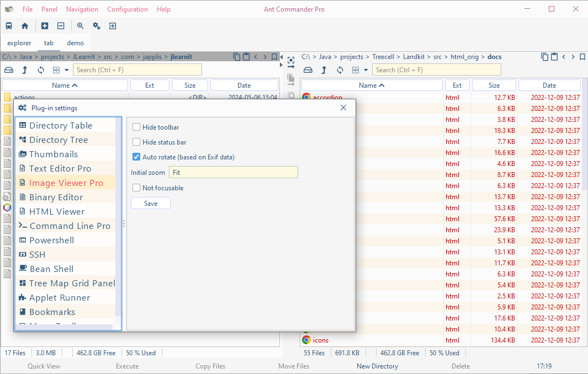
Task: Go forward in right panel history
Action: click(573, 57)
